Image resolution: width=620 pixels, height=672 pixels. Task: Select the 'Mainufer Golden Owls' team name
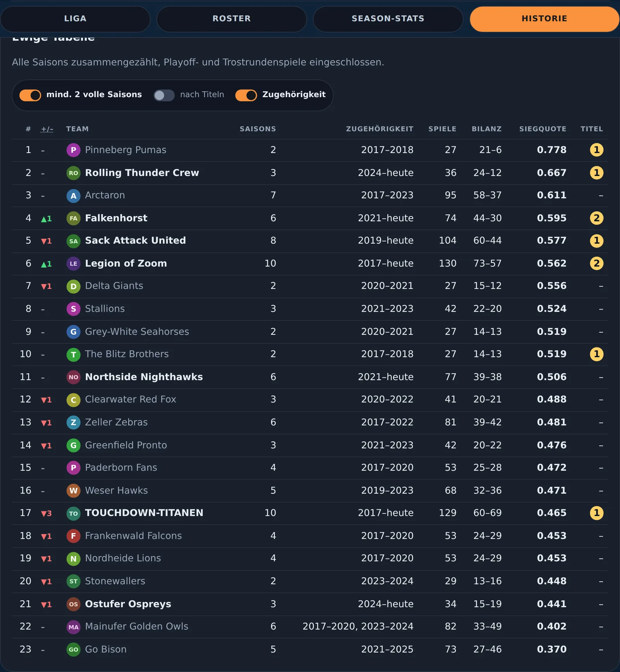(136, 627)
